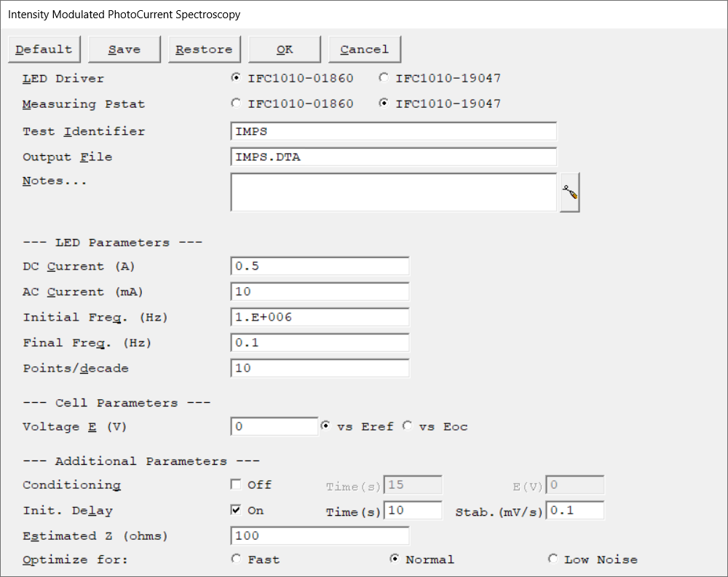
Task: Click the Output File field
Action: [393, 157]
